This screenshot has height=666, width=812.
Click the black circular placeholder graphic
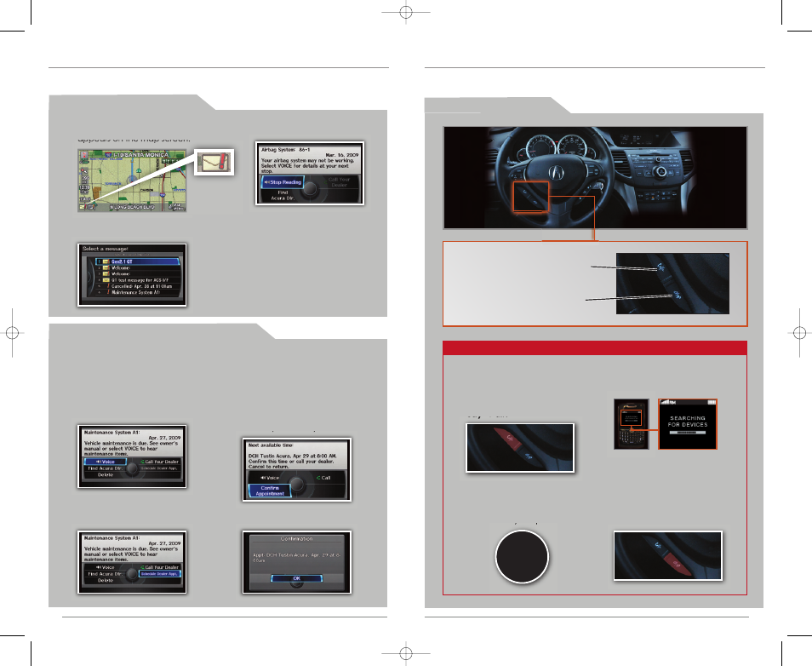coord(522,557)
